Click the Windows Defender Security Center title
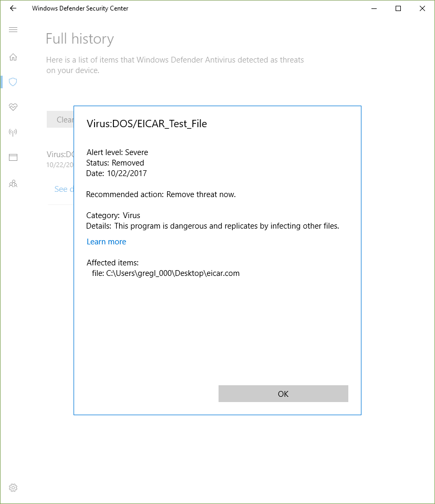The width and height of the screenshot is (435, 504). point(80,8)
